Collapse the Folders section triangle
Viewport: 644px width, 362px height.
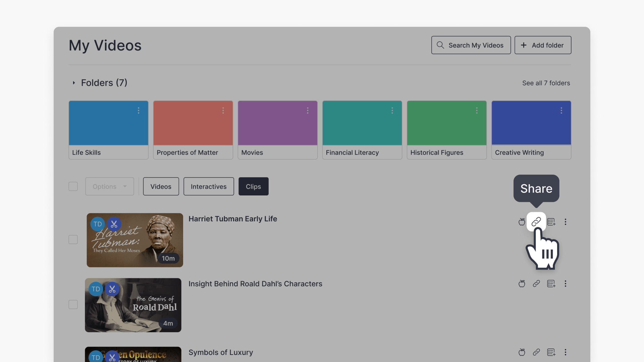(x=74, y=83)
